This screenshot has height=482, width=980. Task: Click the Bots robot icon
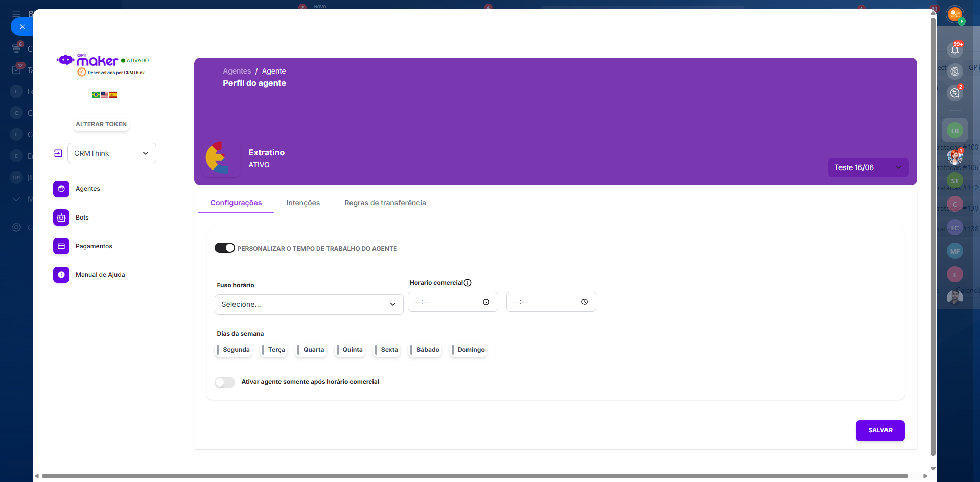click(x=61, y=218)
